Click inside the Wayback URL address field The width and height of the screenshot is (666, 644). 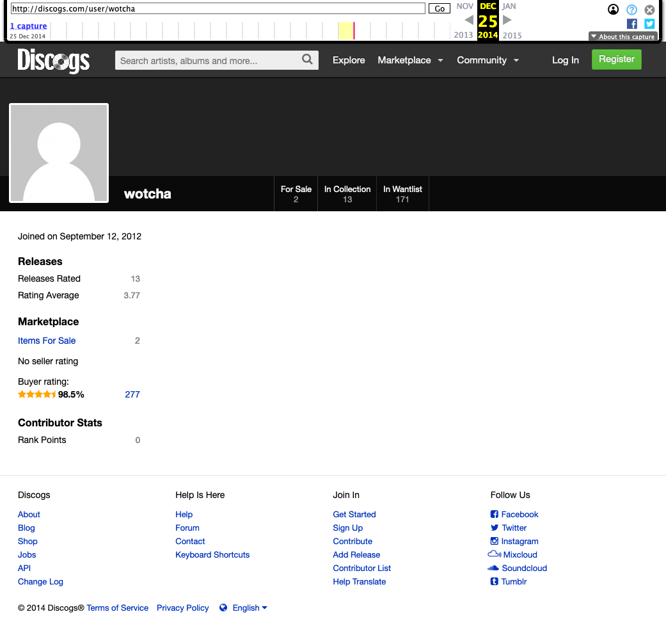218,8
